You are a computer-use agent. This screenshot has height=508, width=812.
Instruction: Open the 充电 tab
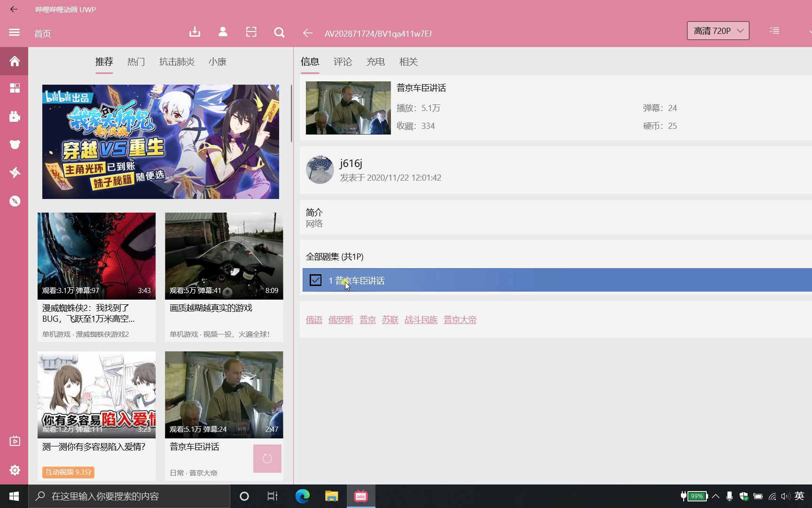click(375, 62)
